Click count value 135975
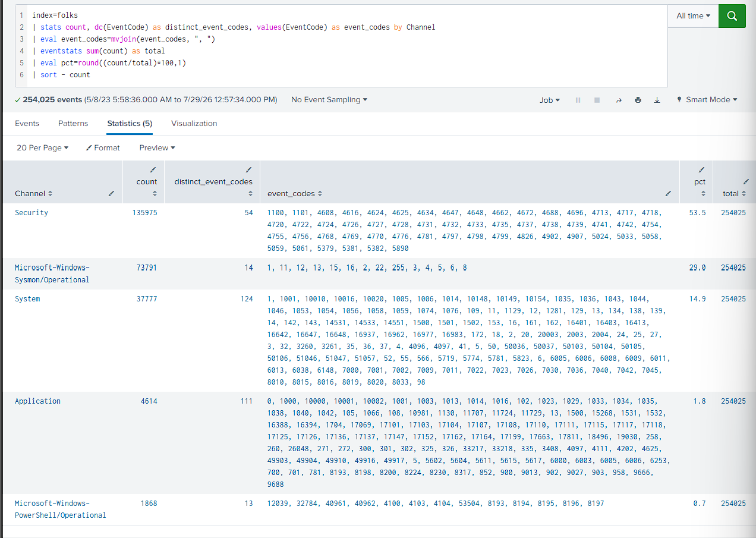Viewport: 756px width, 538px height. [x=144, y=212]
